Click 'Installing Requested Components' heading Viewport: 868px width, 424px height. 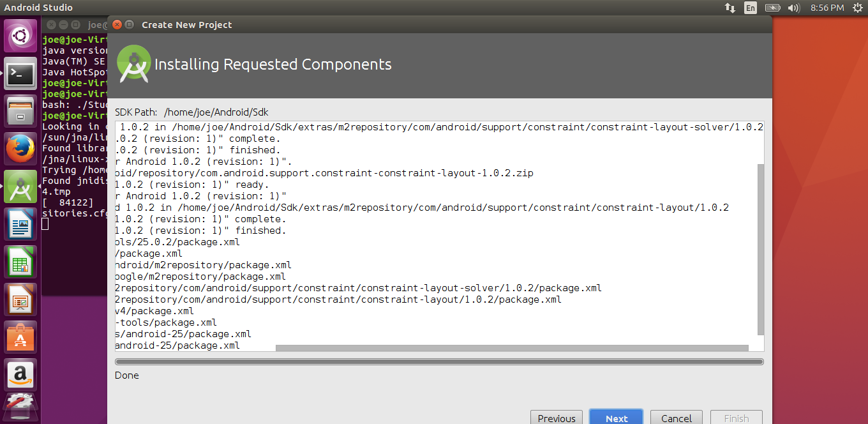[x=273, y=64]
